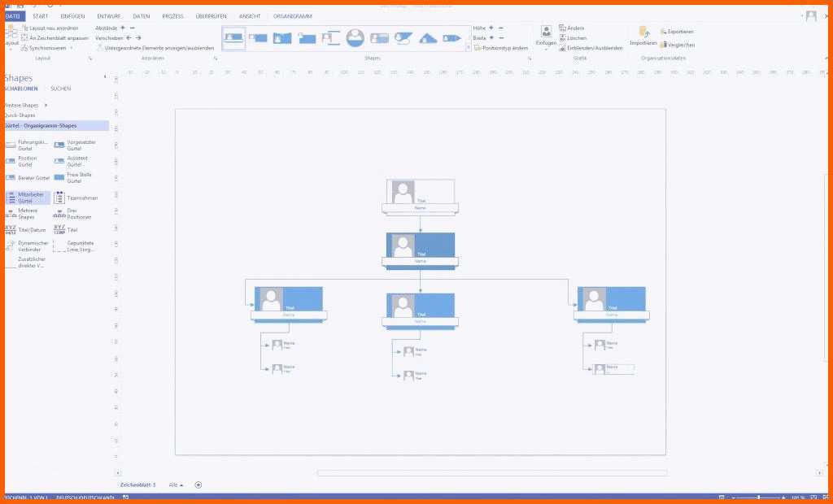Open SUCHEN in Shapes pane
The width and height of the screenshot is (833, 504).
coord(60,89)
